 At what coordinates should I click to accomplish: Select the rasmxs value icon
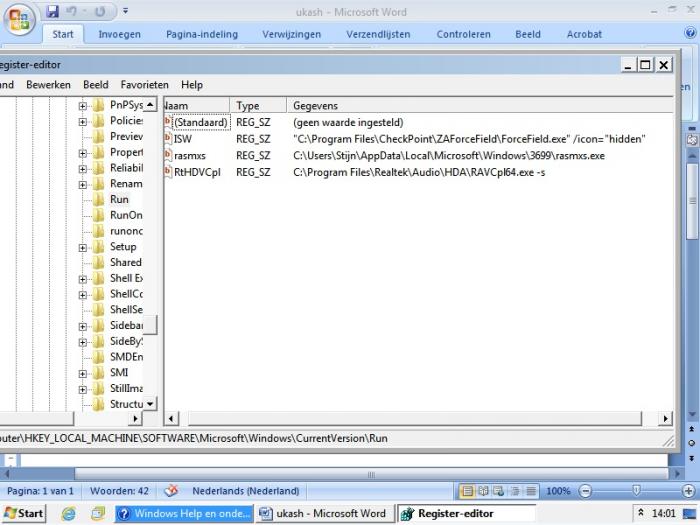[168, 155]
